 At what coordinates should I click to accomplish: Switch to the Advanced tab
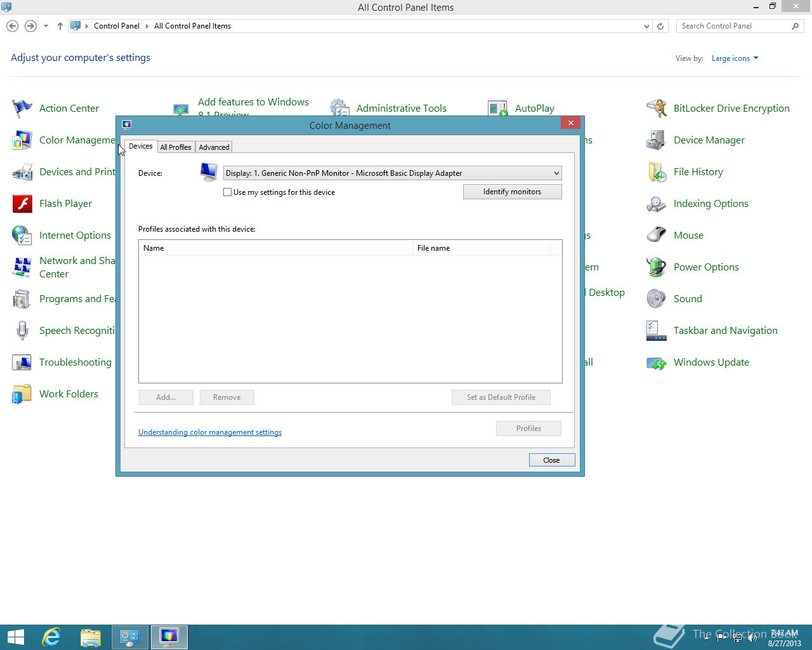pyautogui.click(x=214, y=147)
